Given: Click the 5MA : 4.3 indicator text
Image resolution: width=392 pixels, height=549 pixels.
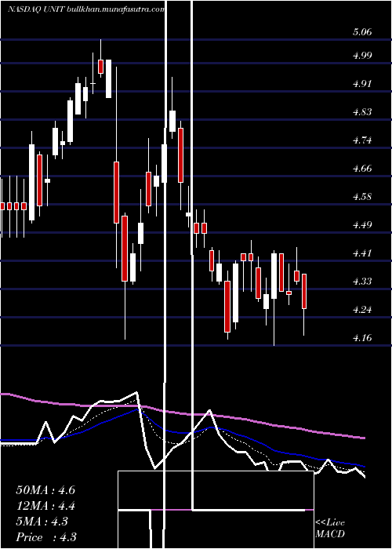Looking at the screenshot, I should (42, 522).
